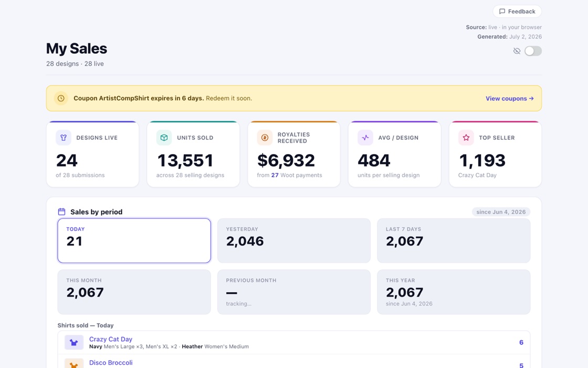Screen dimensions: 588x368
Task: Toggle the hide values switch
Action: [533, 51]
